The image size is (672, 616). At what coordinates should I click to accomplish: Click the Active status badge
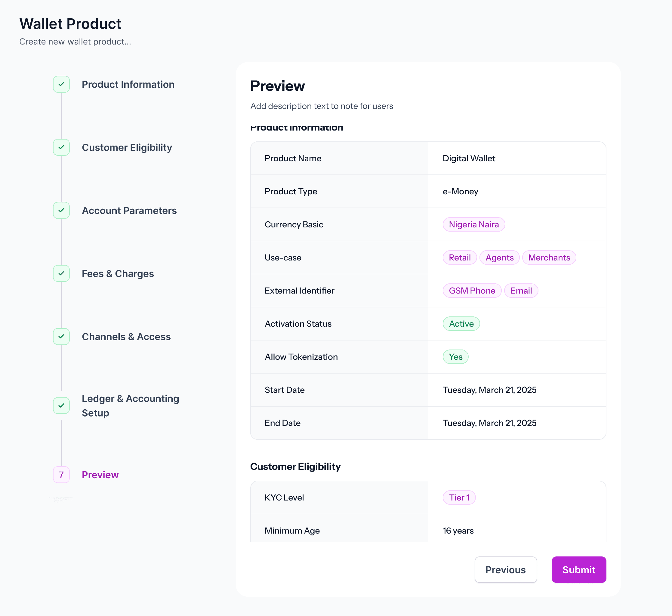tap(461, 323)
